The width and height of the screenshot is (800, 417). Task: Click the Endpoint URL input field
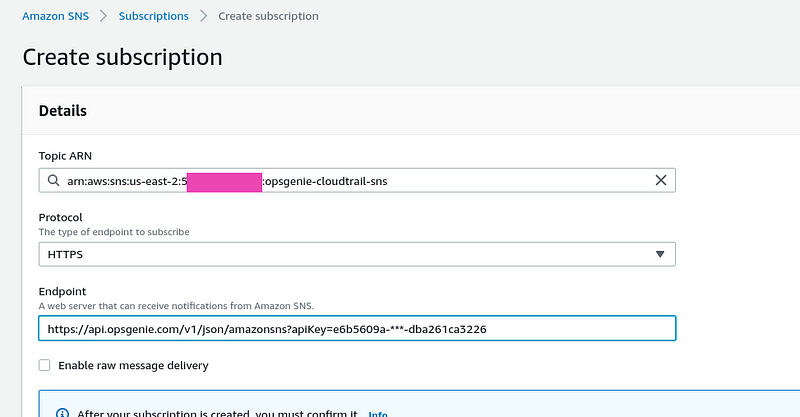click(357, 328)
